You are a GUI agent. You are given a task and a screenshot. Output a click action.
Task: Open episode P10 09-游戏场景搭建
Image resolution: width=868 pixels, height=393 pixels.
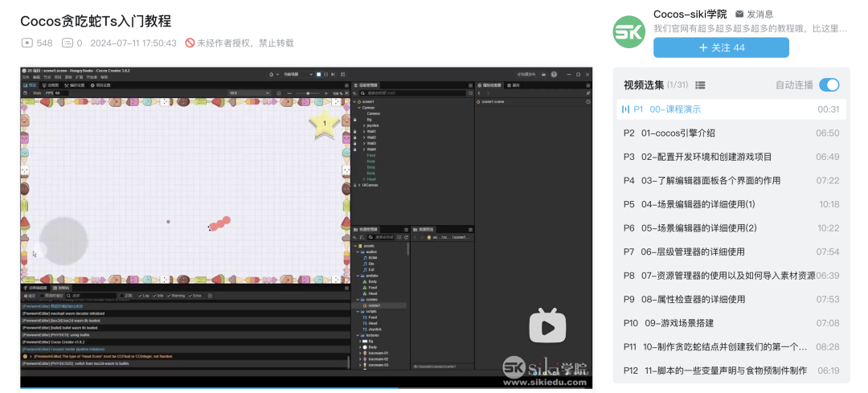coord(731,323)
